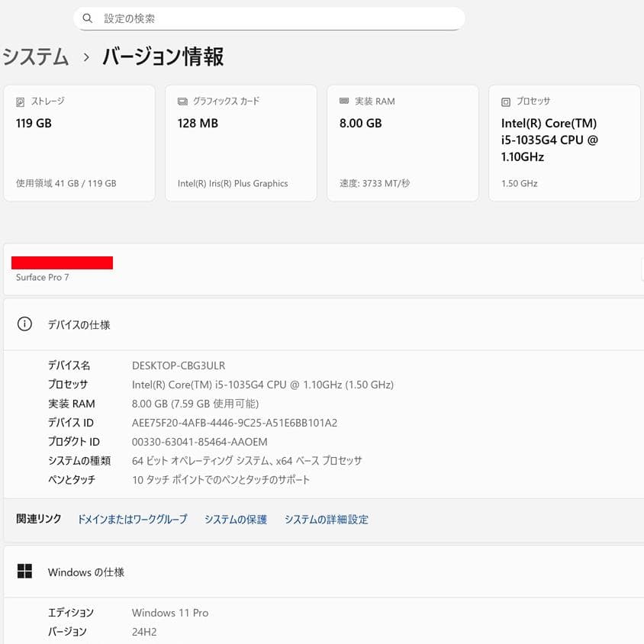Click the グラフィックス カード icon
This screenshot has height=644, width=644.
(x=182, y=101)
